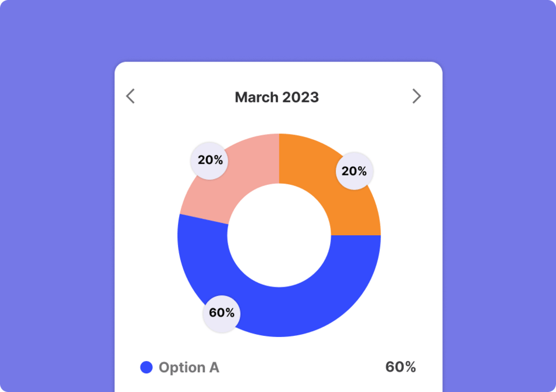
Task: Click the 20% badge on the pink segment
Action: 210,160
